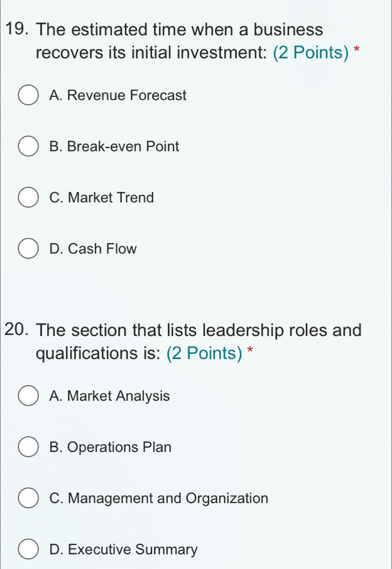Pick the Executive Summary radio circle
The image size is (392, 569).
28,550
